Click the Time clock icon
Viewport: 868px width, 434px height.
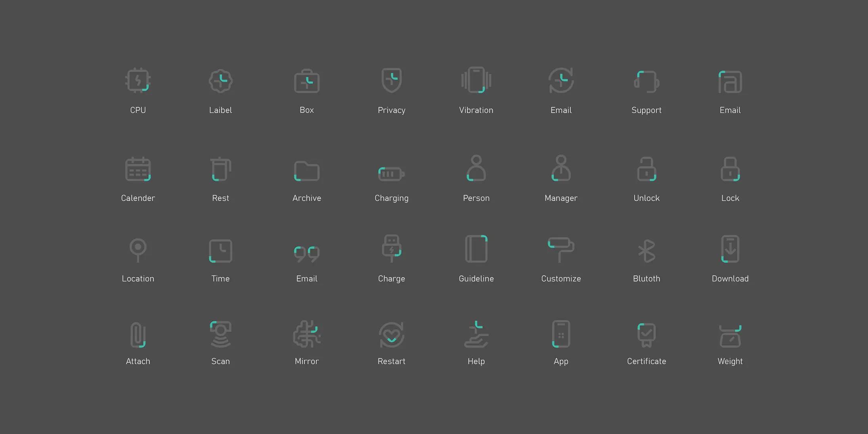220,250
